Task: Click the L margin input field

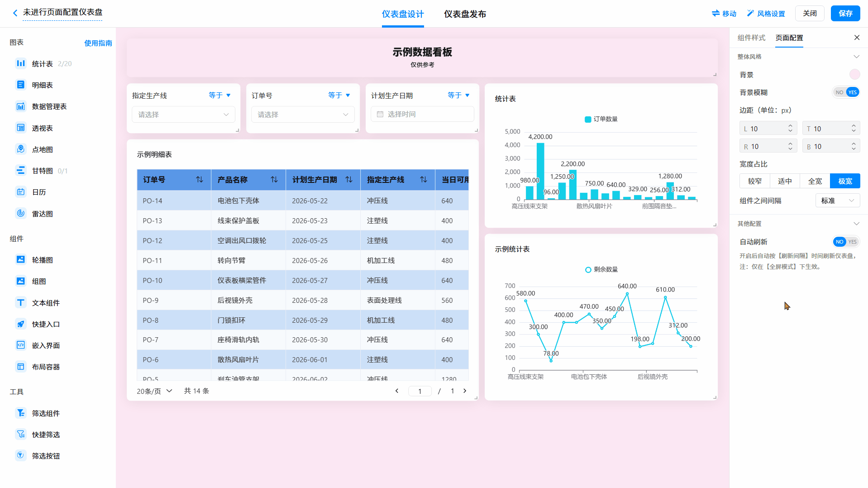Action: [768, 129]
